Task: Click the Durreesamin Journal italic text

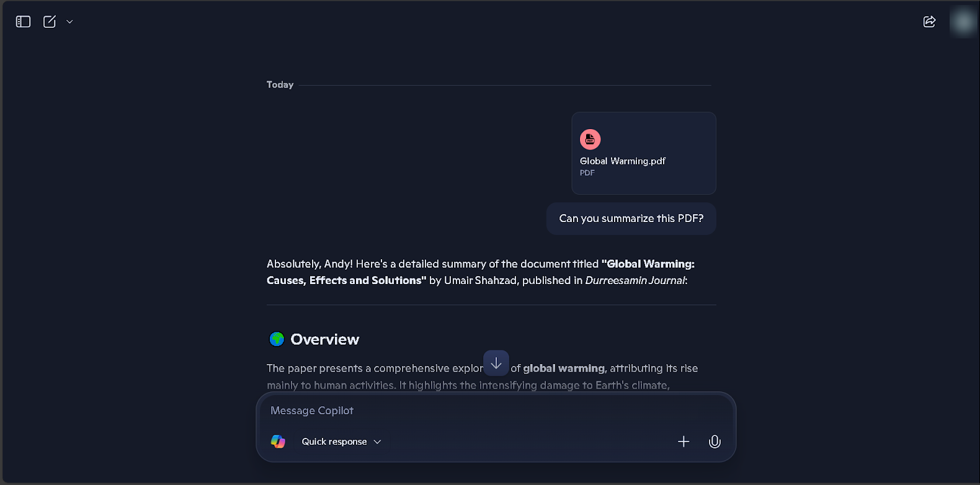Action: point(635,280)
